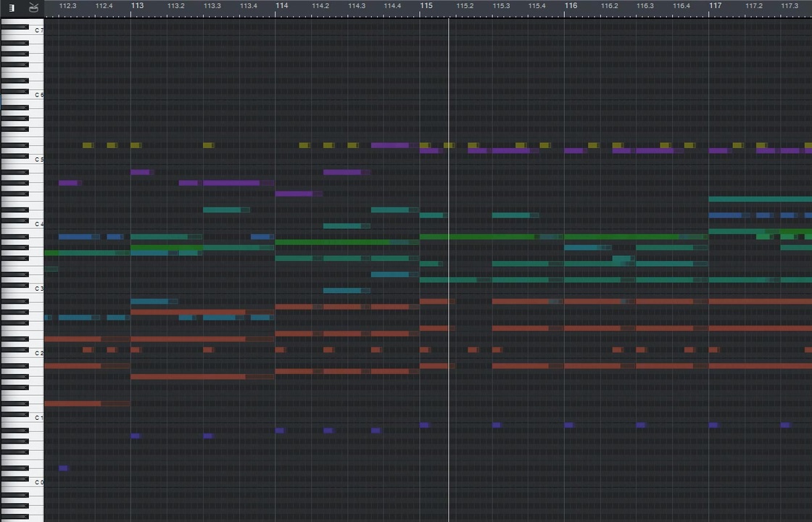Set position to 116.2 on ruler
The height and width of the screenshot is (522, 812).
click(610, 7)
